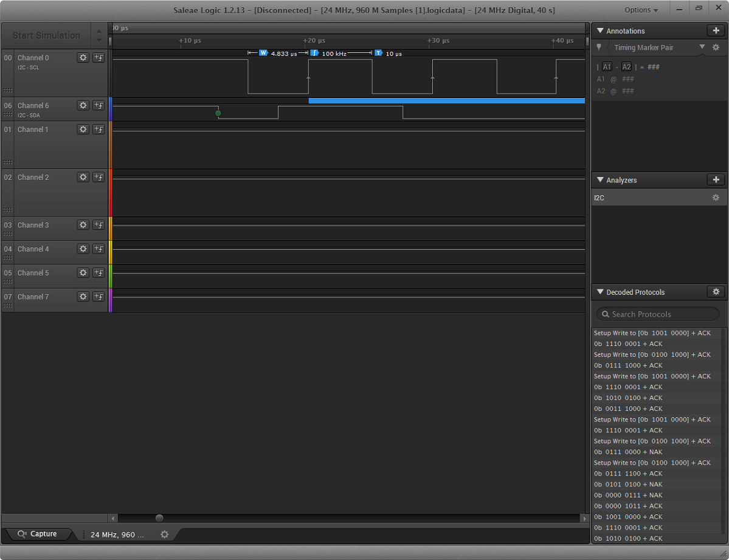
Task: Toggle trigger setting on Channel 3
Action: (98, 225)
